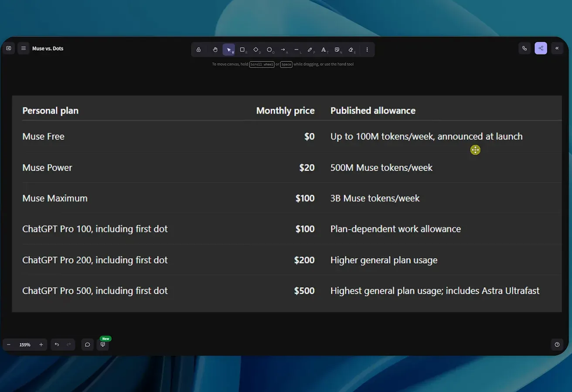Click the '$500' price cell
This screenshot has width=572, height=392.
304,291
